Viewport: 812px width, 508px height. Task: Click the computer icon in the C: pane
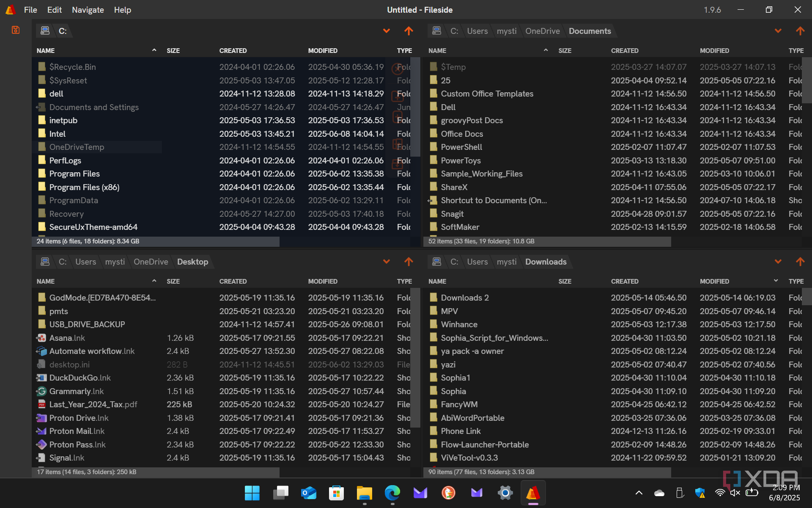(x=45, y=31)
